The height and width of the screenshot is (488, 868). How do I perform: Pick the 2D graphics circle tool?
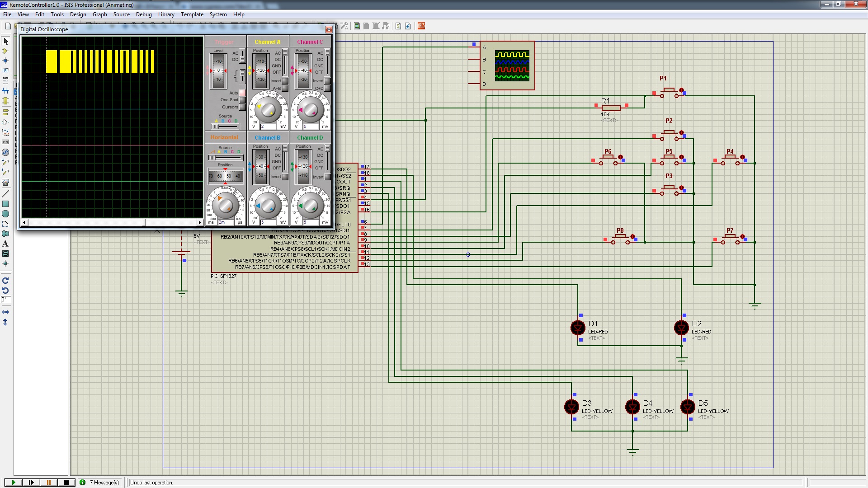(x=5, y=214)
